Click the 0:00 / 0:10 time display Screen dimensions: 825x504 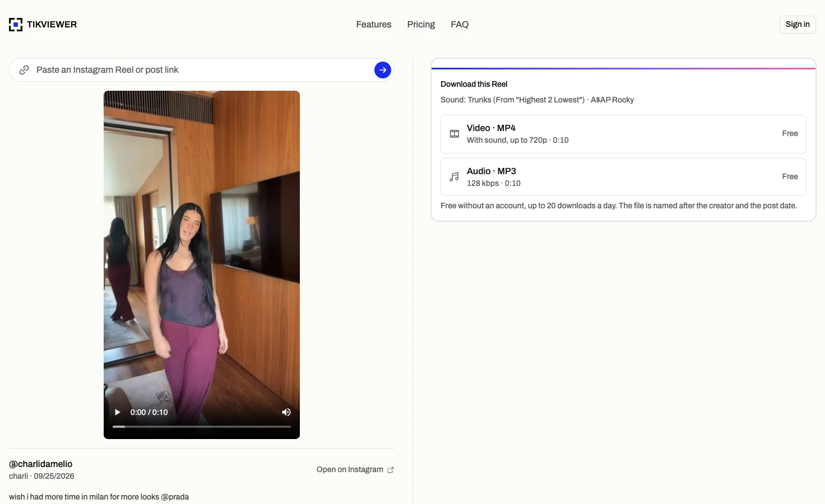click(x=149, y=412)
